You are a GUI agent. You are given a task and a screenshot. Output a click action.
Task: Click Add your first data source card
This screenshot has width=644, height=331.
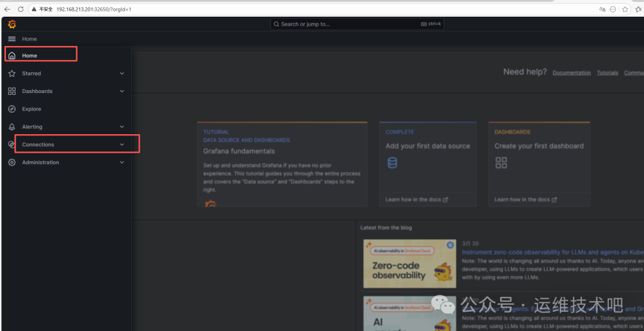428,164
